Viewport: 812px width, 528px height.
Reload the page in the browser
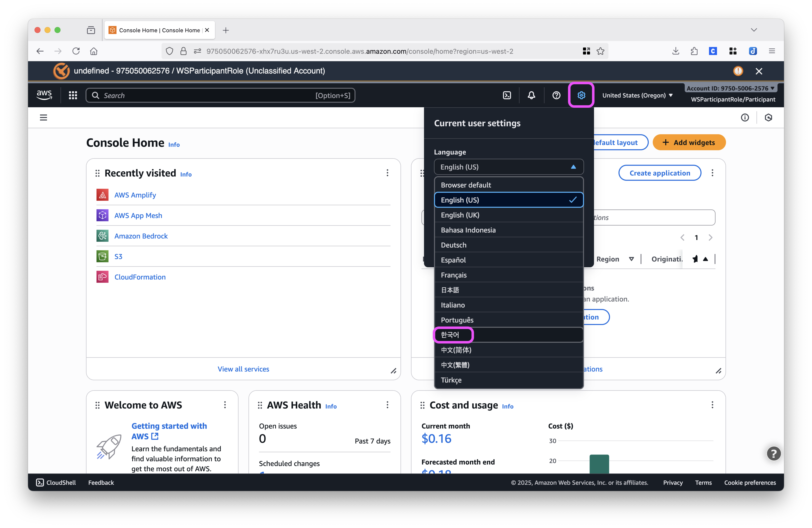(x=76, y=51)
